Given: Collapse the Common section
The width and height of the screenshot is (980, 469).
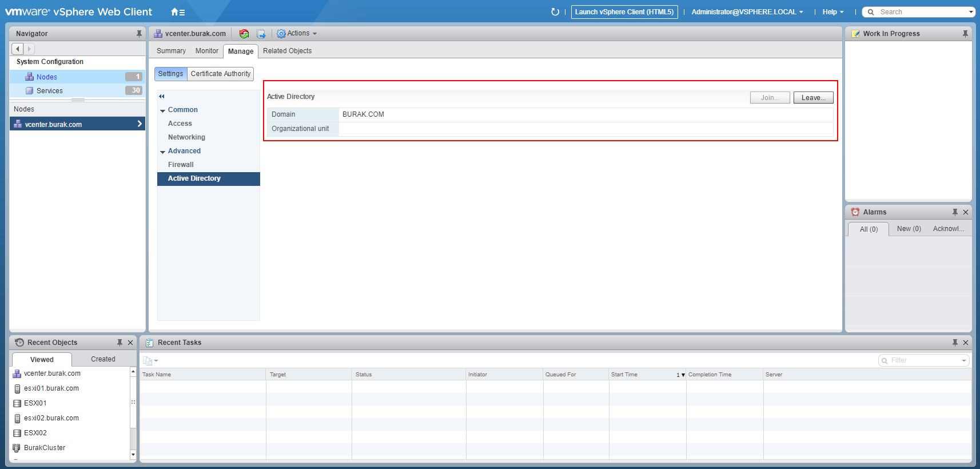Looking at the screenshot, I should (x=163, y=110).
